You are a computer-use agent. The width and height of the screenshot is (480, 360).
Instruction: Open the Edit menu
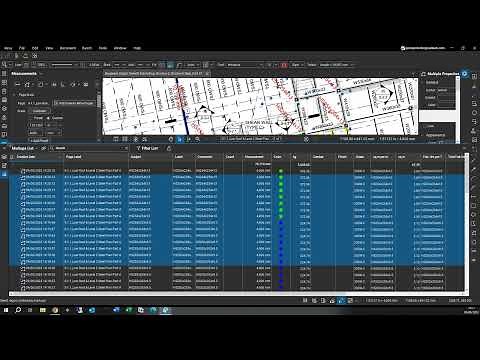(x=35, y=48)
